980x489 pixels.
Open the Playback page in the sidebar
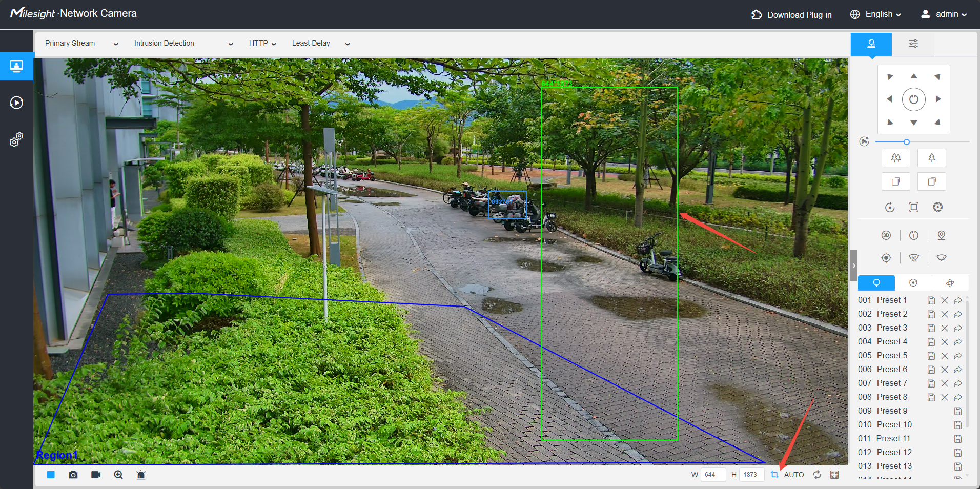point(16,103)
